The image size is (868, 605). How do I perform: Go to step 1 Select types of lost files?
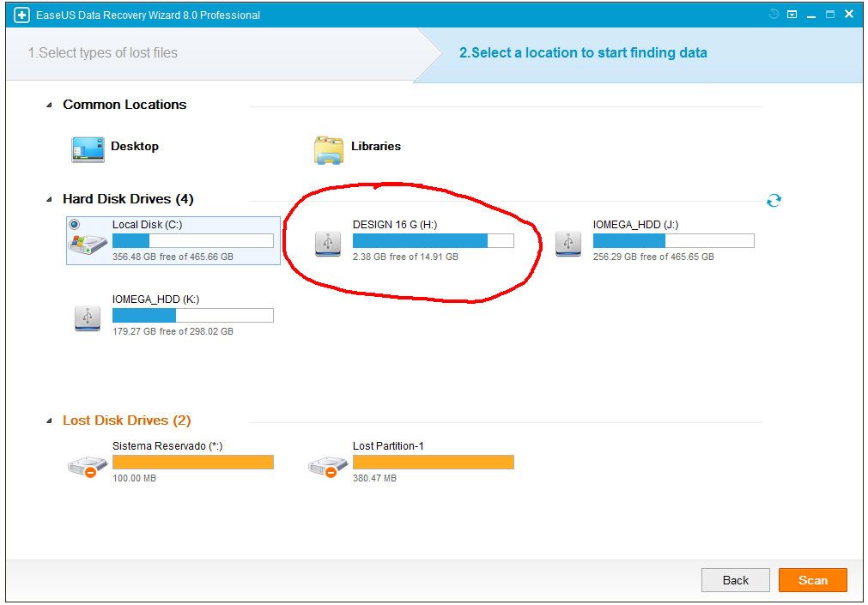(x=102, y=52)
